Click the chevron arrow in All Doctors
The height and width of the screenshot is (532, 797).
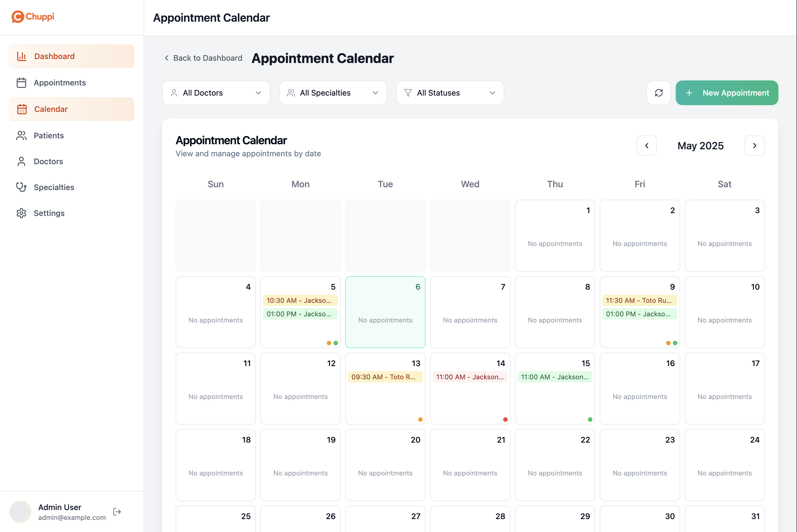click(258, 93)
